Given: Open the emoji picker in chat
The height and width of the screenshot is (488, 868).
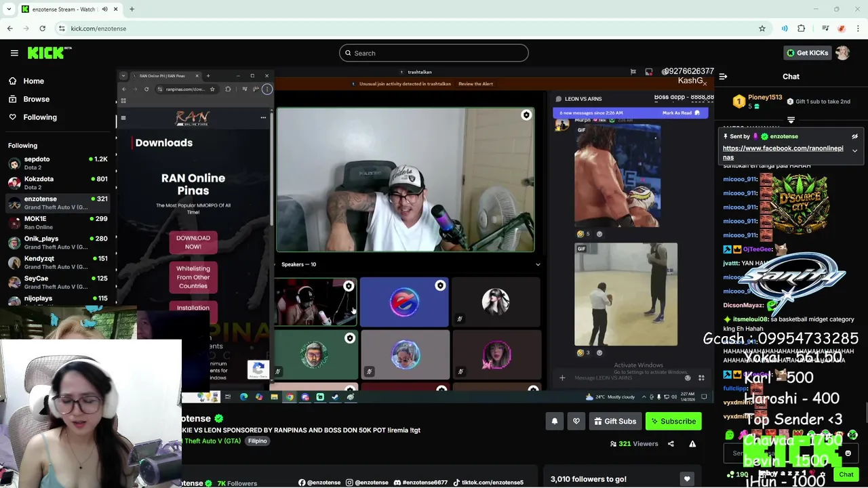Looking at the screenshot, I should (848, 453).
